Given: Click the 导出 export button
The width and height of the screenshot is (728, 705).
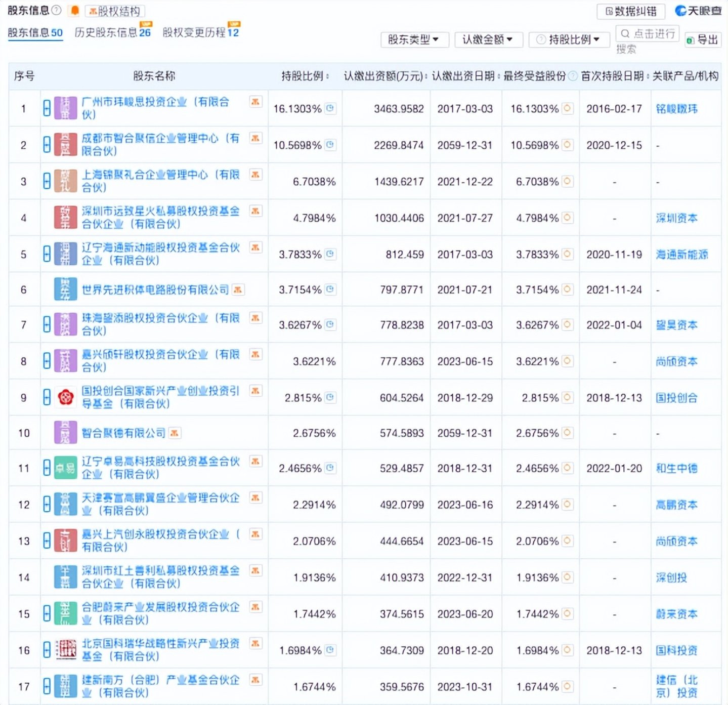Looking at the screenshot, I should coord(703,40).
